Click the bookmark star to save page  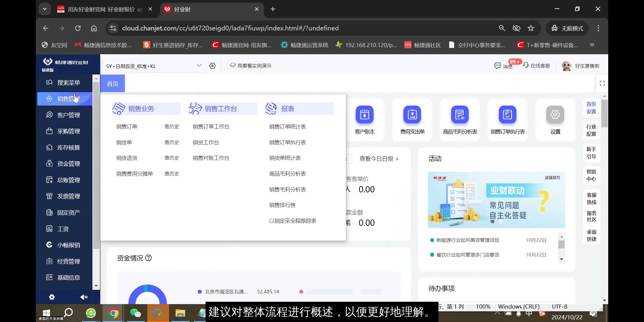tap(531, 28)
